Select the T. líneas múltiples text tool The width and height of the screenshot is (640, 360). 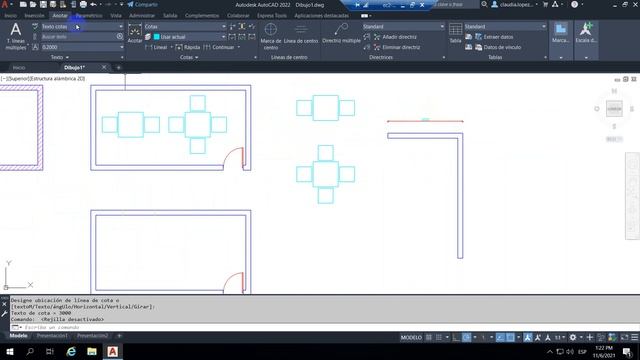(16, 36)
